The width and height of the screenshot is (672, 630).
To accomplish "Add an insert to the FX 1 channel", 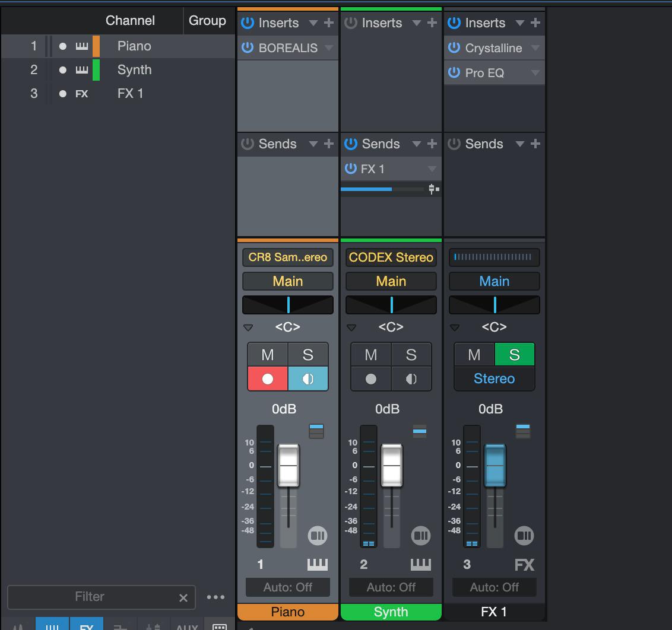I will click(x=535, y=23).
